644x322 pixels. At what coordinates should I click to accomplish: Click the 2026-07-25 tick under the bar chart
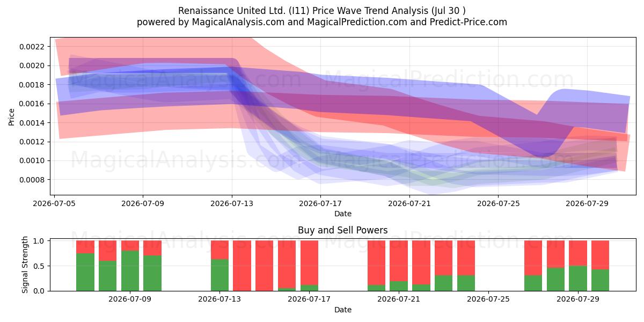(x=488, y=299)
